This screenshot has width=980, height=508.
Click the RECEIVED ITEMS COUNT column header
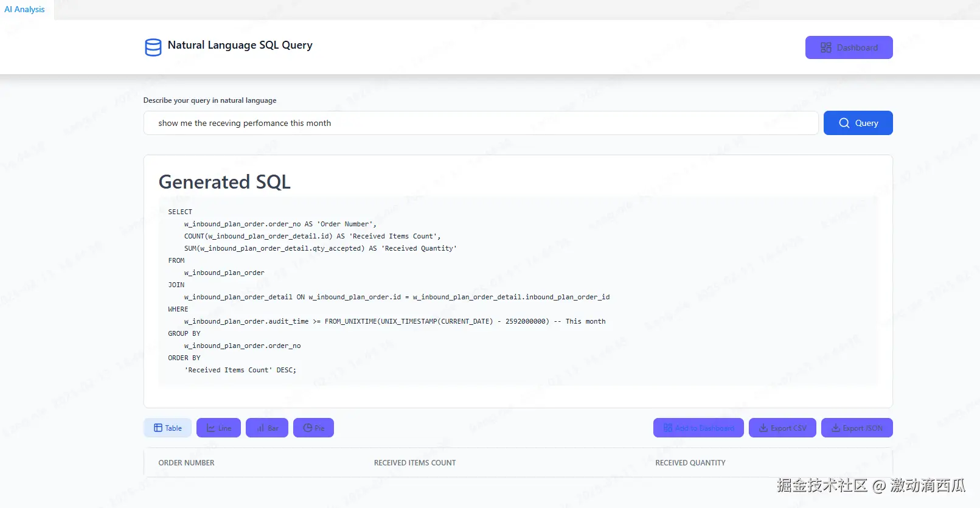(x=415, y=463)
